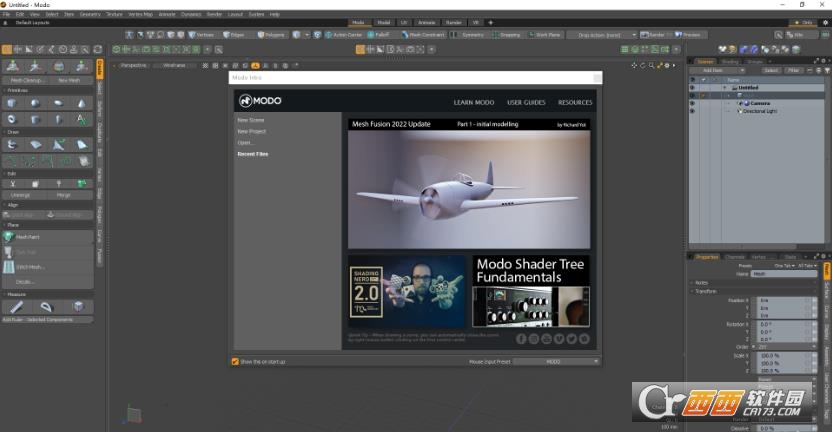Image resolution: width=832 pixels, height=432 pixels.
Task: Open the Help menu
Action: [x=274, y=14]
